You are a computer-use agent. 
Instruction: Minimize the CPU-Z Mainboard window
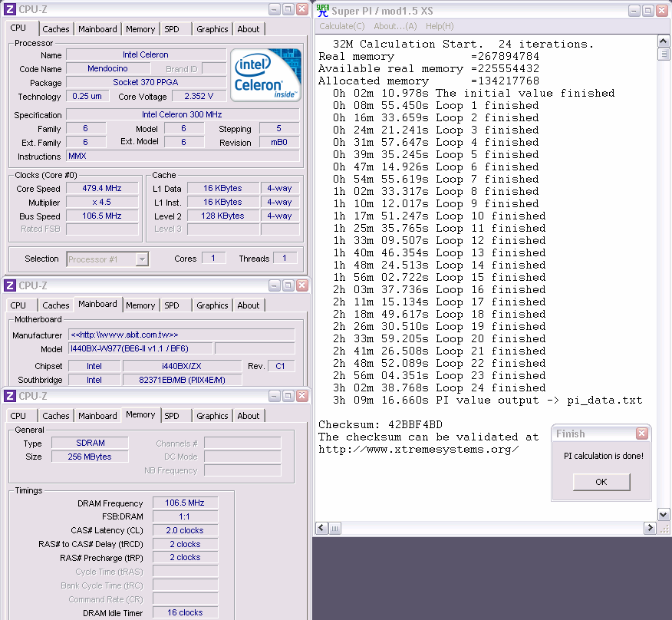275,285
